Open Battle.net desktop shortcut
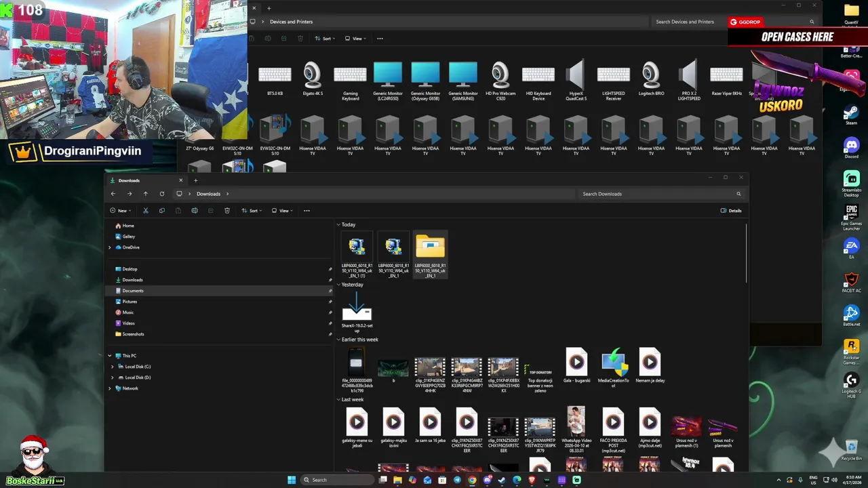 851,315
